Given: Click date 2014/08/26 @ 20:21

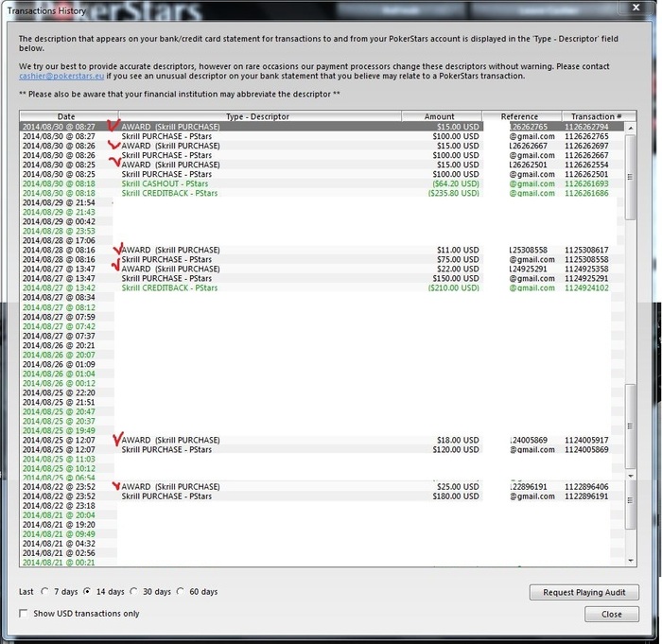Looking at the screenshot, I should click(x=59, y=345).
